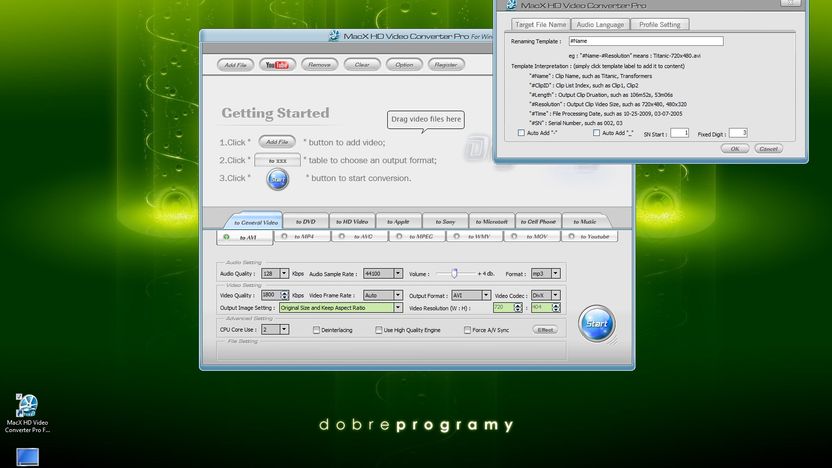Image resolution: width=832 pixels, height=468 pixels.
Task: Click the Renaming Template input field
Action: coord(646,41)
